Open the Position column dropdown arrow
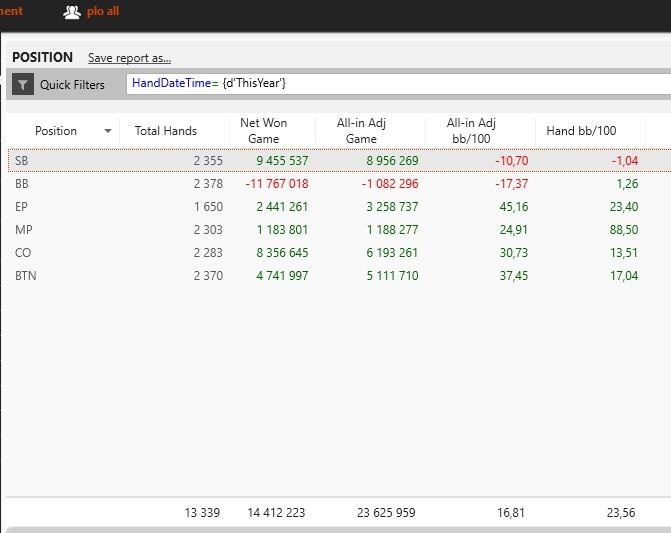This screenshot has width=671, height=533. pos(108,131)
